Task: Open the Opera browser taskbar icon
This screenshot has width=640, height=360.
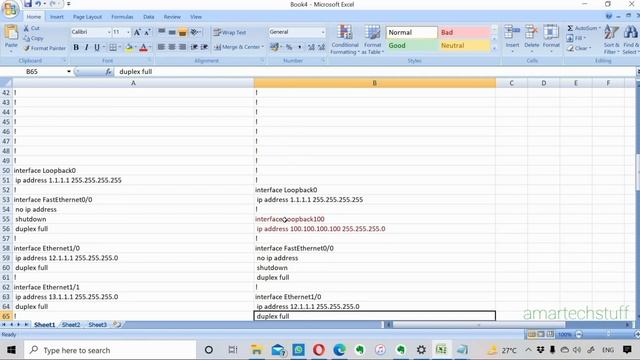Action: [319, 350]
